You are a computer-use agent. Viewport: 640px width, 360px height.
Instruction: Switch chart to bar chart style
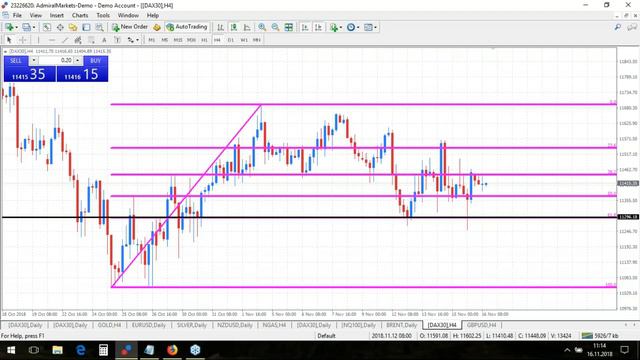tap(220, 27)
